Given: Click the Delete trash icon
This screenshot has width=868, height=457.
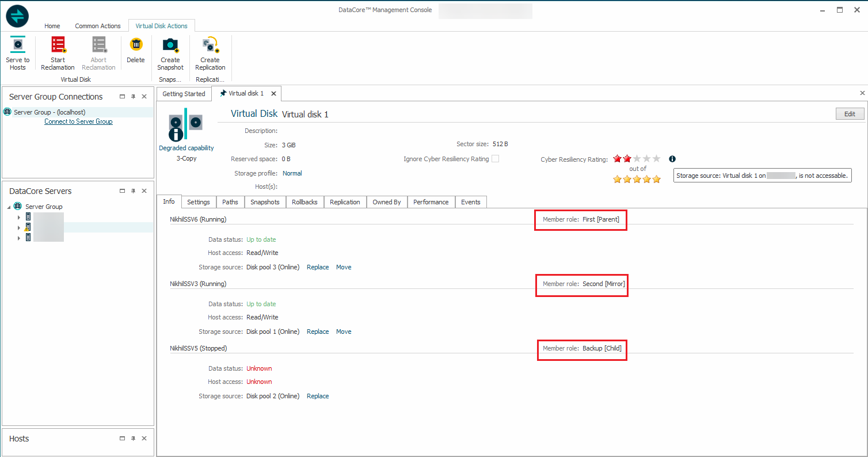Looking at the screenshot, I should click(136, 44).
